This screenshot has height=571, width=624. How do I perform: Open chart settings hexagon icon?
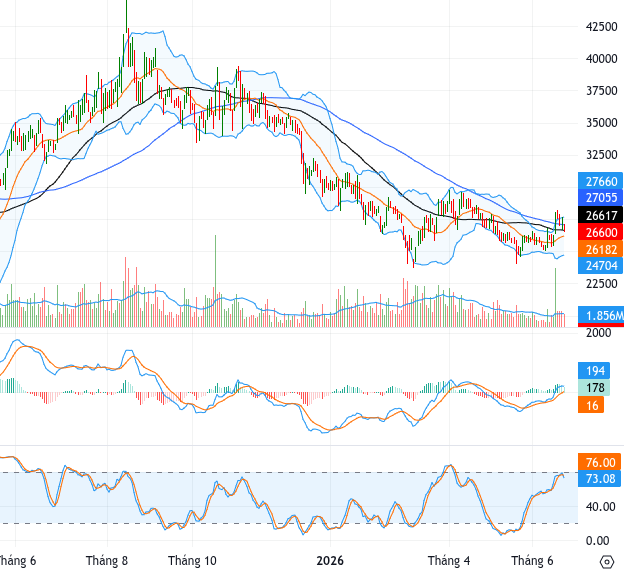[606, 562]
